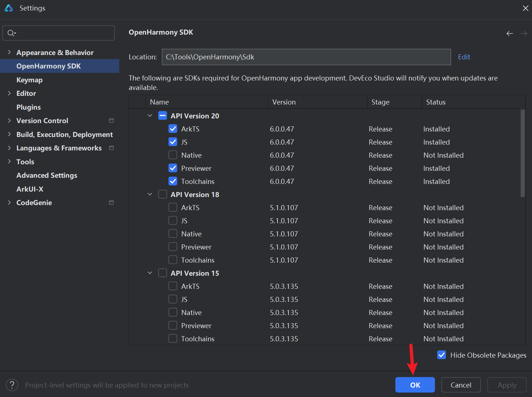Collapse the API Version 15 group
This screenshot has width=532, height=397.
point(150,273)
